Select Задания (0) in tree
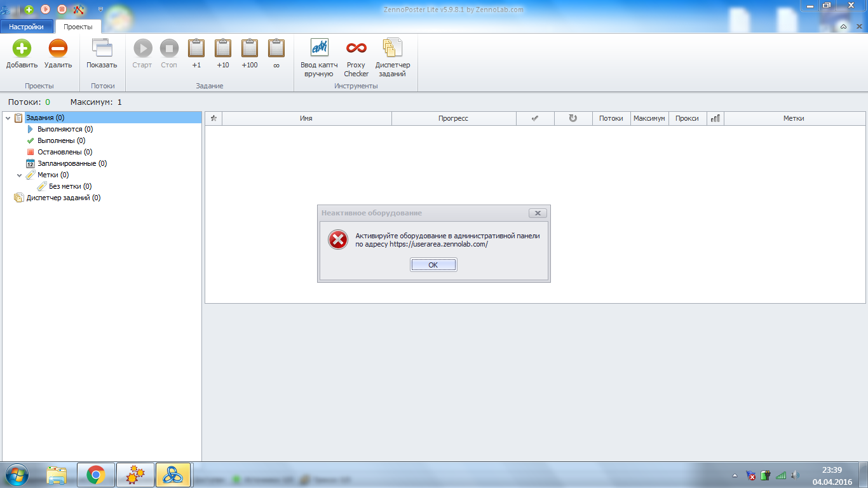 pyautogui.click(x=44, y=118)
